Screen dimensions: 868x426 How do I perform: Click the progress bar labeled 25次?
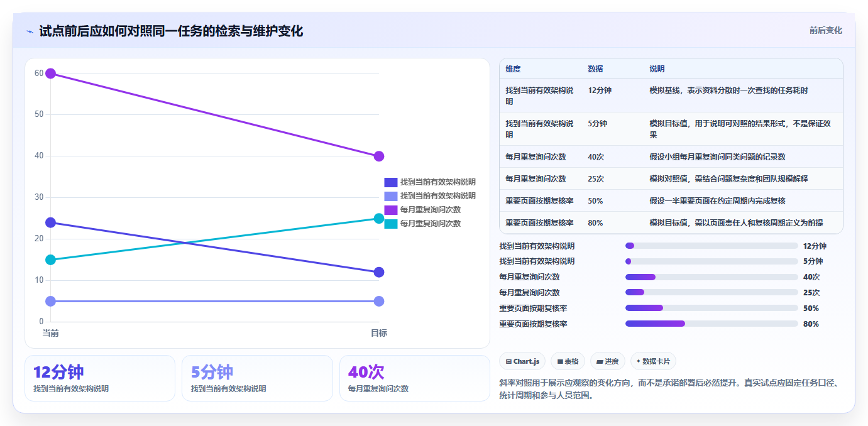(x=711, y=292)
